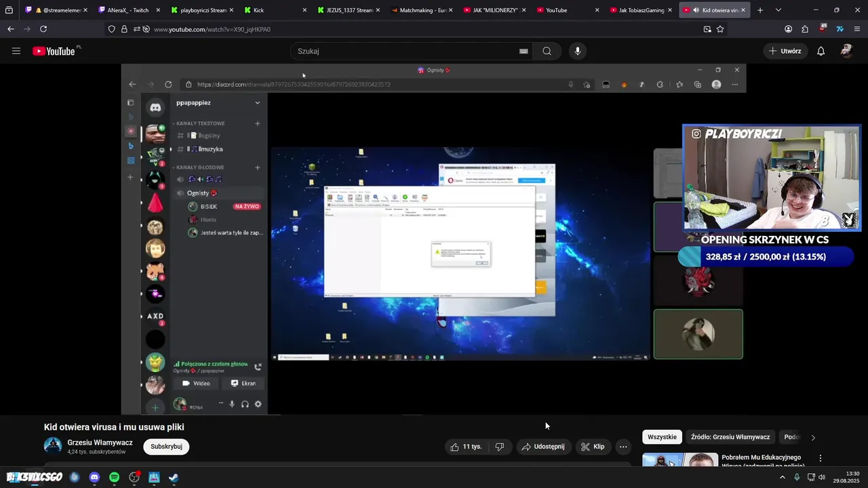The image size is (868, 488).
Task: Dislike the video
Action: 500,447
